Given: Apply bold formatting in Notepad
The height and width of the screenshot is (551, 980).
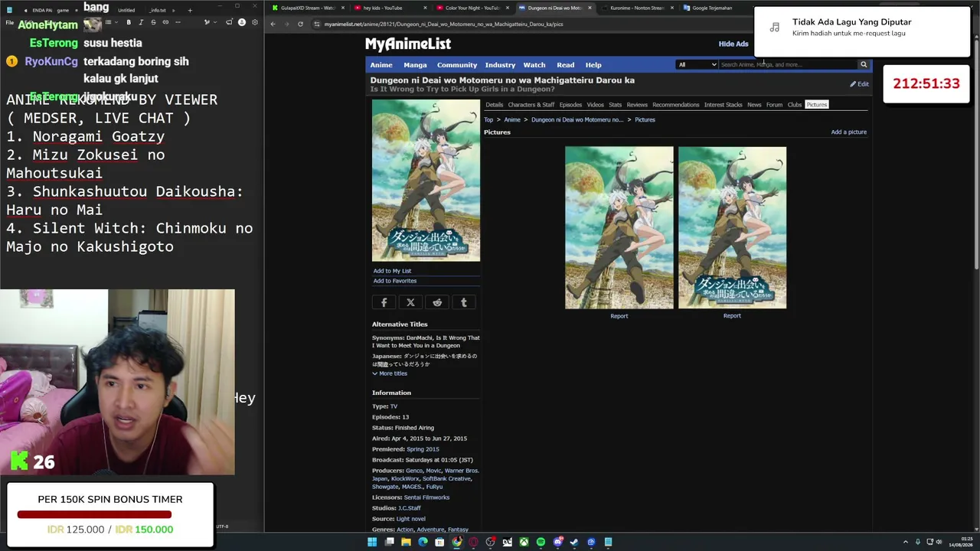Looking at the screenshot, I should point(129,22).
